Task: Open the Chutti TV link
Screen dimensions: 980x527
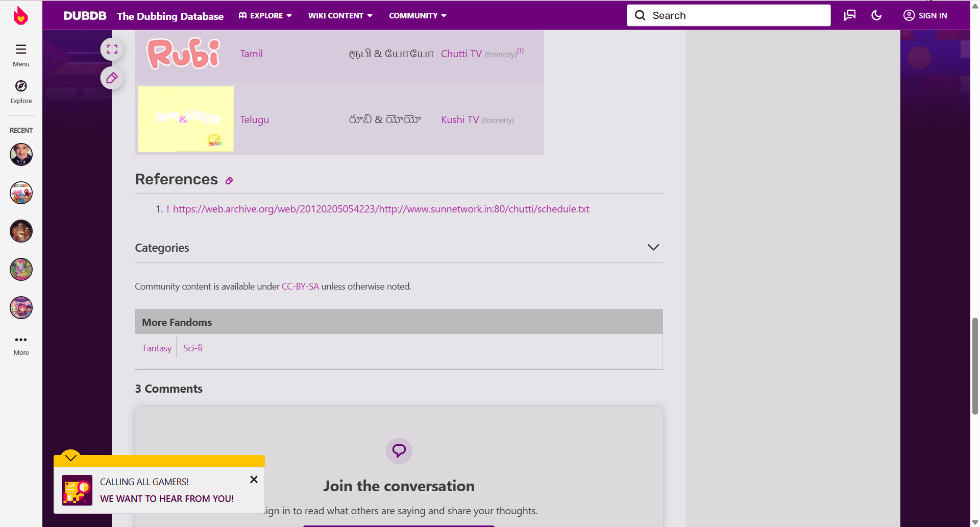Action: click(x=461, y=54)
